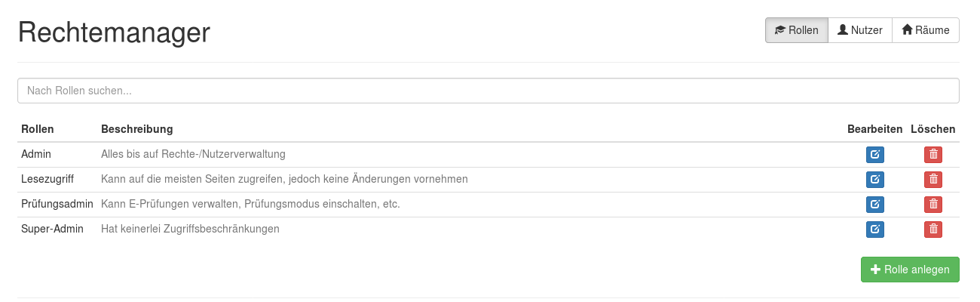
Task: Click the Beschreibung column header
Action: tap(137, 129)
